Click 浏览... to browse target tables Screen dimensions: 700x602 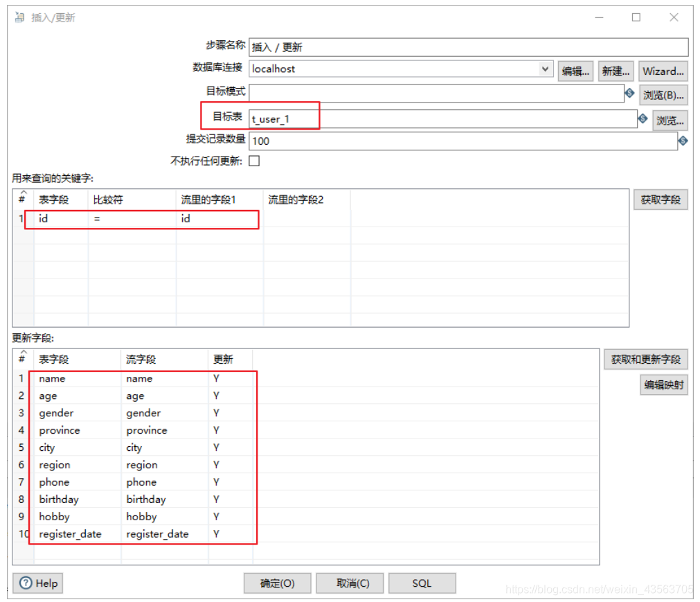click(x=670, y=120)
